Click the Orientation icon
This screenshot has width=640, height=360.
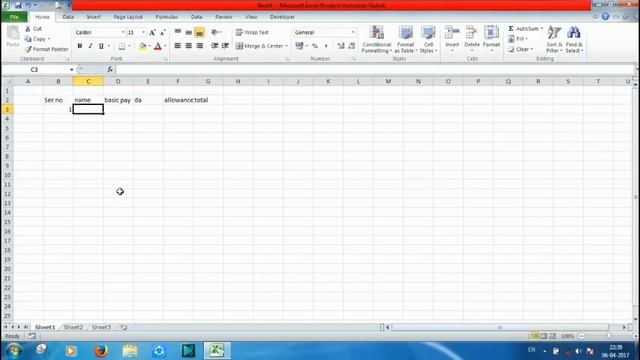point(215,32)
